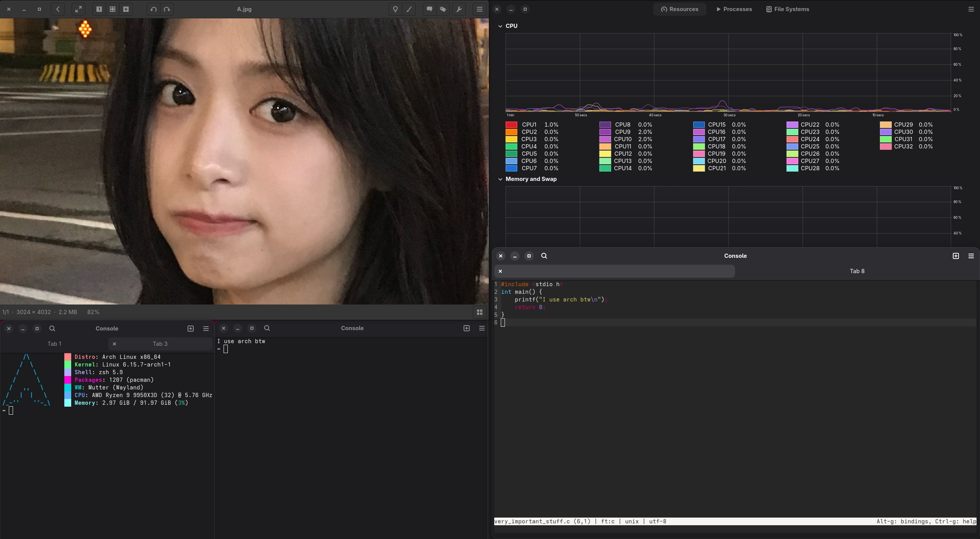Click 'very_important_stuff.c' in the editor status bar
Image resolution: width=980 pixels, height=539 pixels.
[x=532, y=521]
